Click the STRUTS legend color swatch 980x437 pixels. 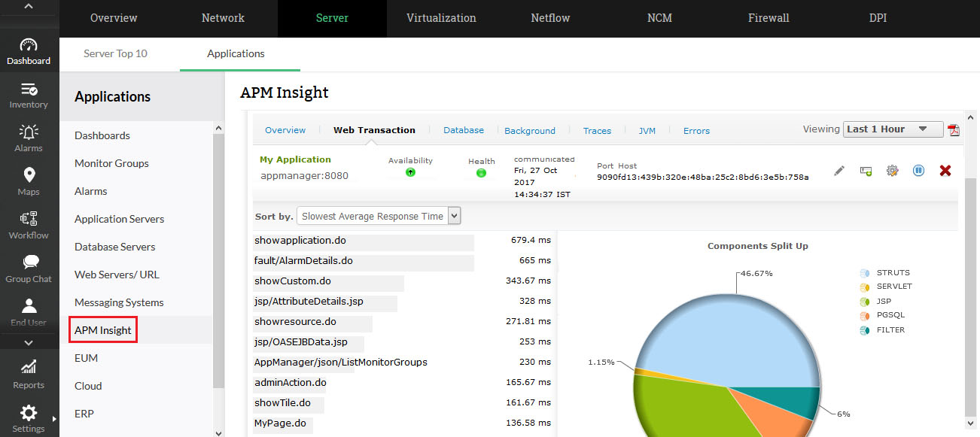pyautogui.click(x=865, y=273)
